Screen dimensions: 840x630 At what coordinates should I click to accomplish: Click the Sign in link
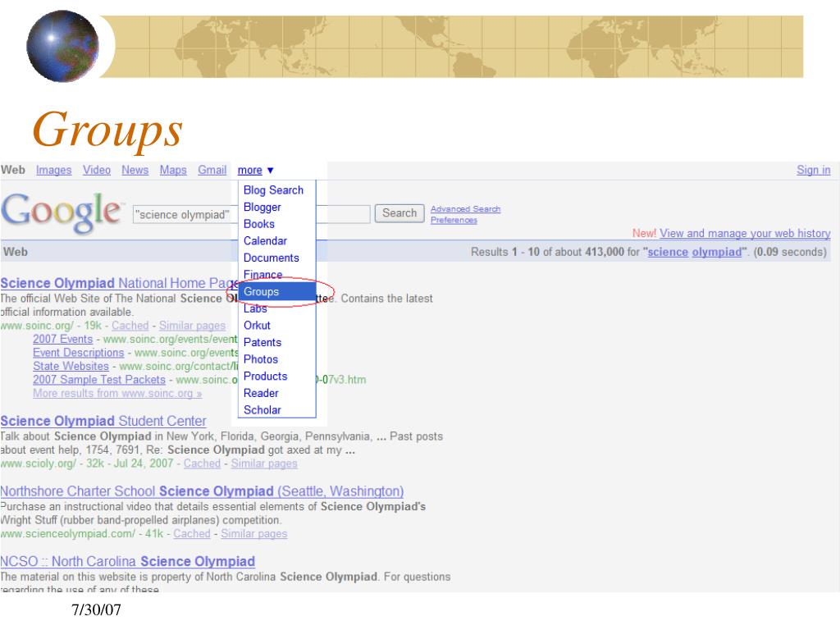813,170
